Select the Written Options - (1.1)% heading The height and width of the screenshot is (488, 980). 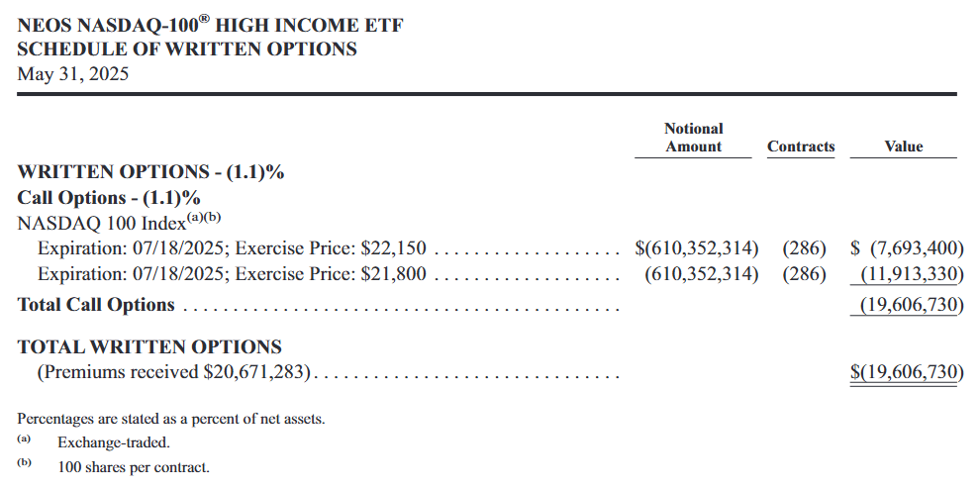tap(151, 172)
